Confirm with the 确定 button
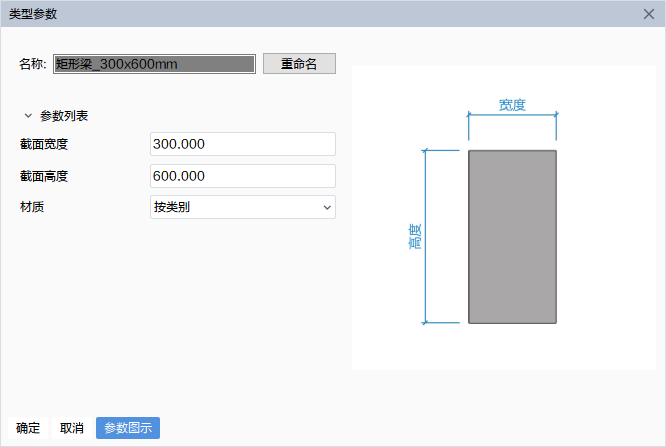This screenshot has width=666, height=447. (x=28, y=428)
